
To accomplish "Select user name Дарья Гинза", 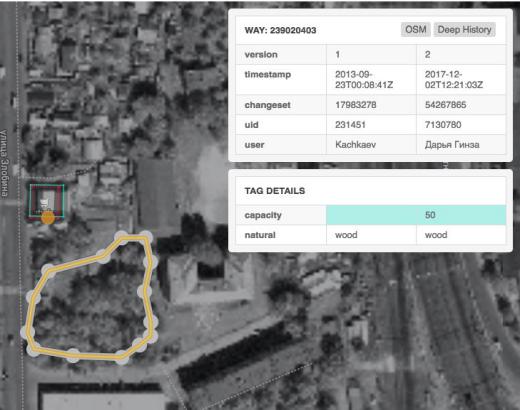I will [x=452, y=145].
